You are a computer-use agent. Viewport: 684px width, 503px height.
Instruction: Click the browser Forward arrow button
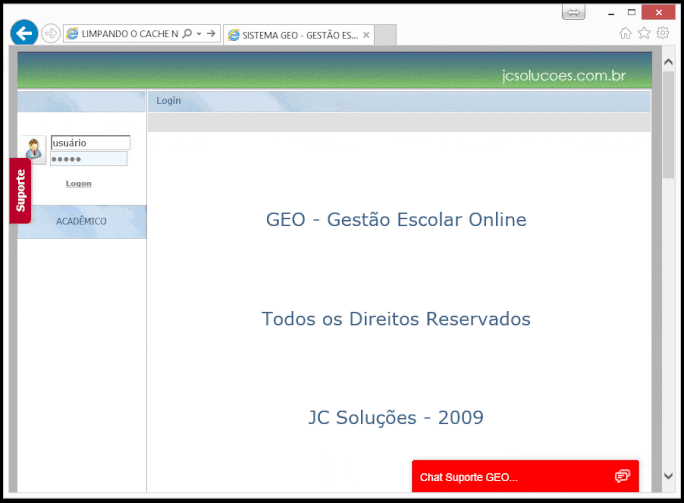(x=51, y=34)
